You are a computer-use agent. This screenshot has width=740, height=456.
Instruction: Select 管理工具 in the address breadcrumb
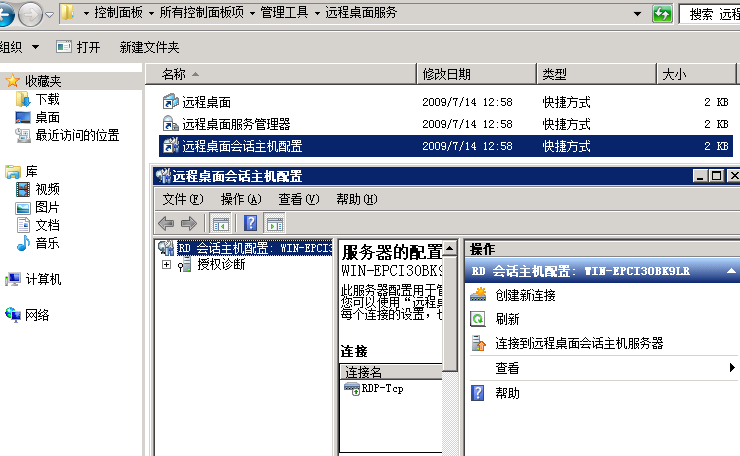pyautogui.click(x=284, y=13)
